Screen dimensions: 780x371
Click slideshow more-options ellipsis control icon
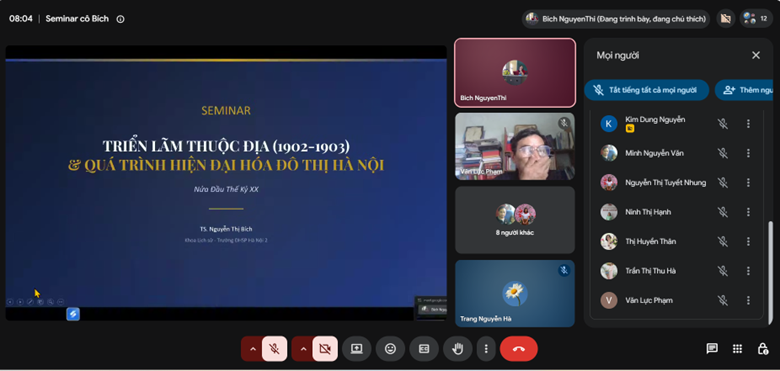click(x=61, y=302)
